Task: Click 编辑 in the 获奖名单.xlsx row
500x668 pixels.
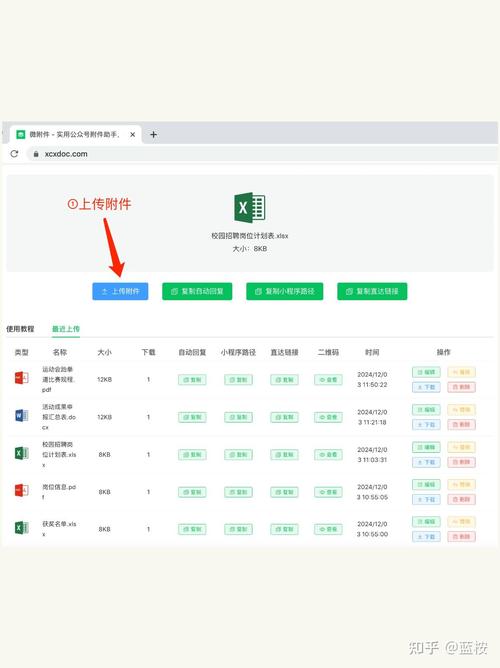Action: [x=426, y=521]
